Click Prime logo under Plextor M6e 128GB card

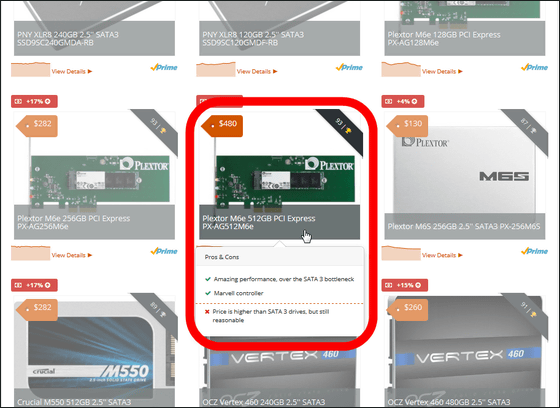(x=534, y=67)
